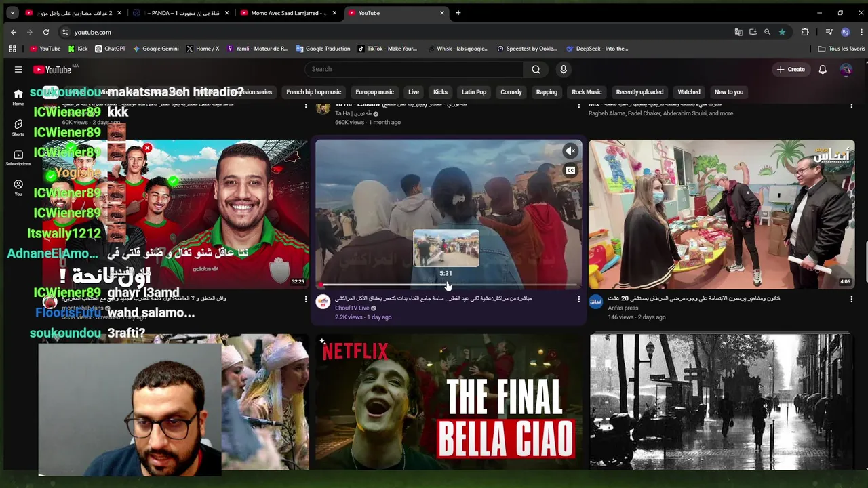
Task: Open Chrome's three-dot menu
Action: pyautogui.click(x=861, y=32)
